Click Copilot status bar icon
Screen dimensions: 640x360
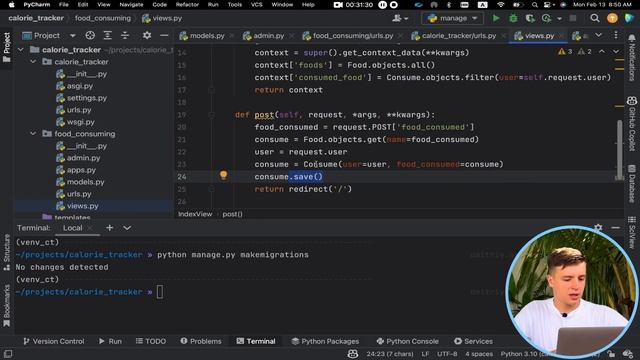coord(353,353)
